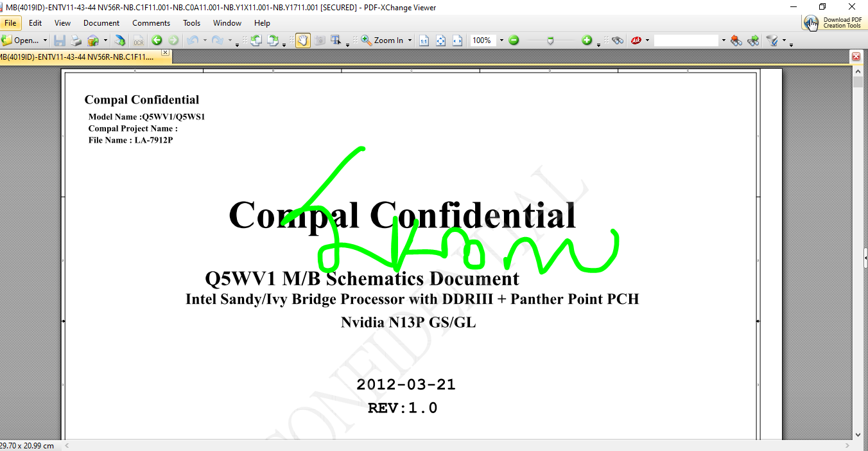The width and height of the screenshot is (868, 451).
Task: Open the Help menu
Action: 262,23
